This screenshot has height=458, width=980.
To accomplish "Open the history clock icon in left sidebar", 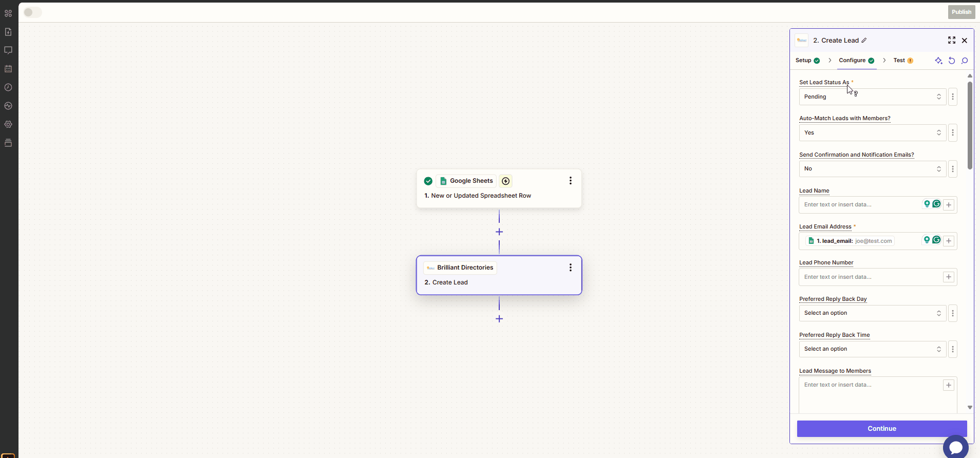I will coord(8,87).
